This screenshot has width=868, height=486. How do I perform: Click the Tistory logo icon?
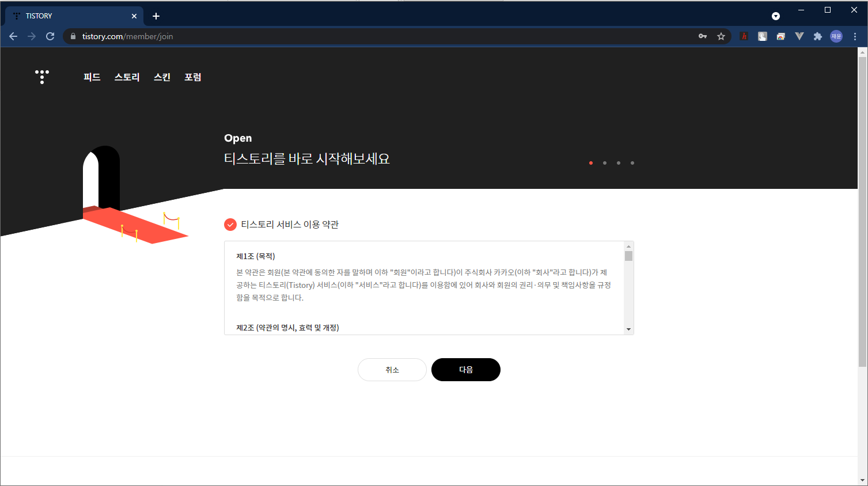(x=42, y=77)
